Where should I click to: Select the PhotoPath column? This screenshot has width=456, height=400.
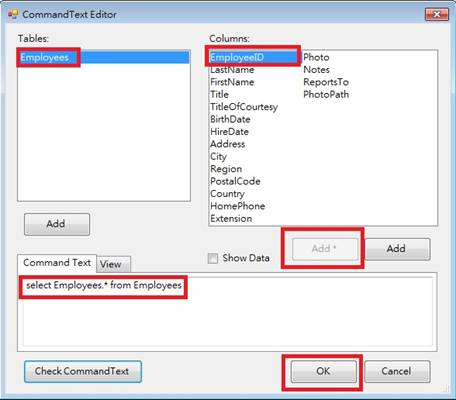[x=326, y=95]
